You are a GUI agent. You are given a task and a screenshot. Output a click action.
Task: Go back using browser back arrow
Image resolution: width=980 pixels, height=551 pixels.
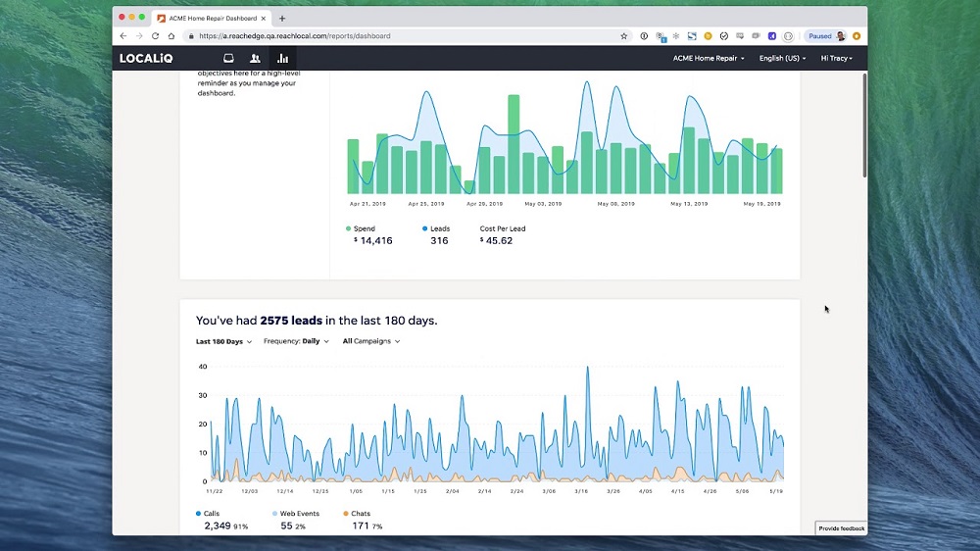pyautogui.click(x=123, y=36)
